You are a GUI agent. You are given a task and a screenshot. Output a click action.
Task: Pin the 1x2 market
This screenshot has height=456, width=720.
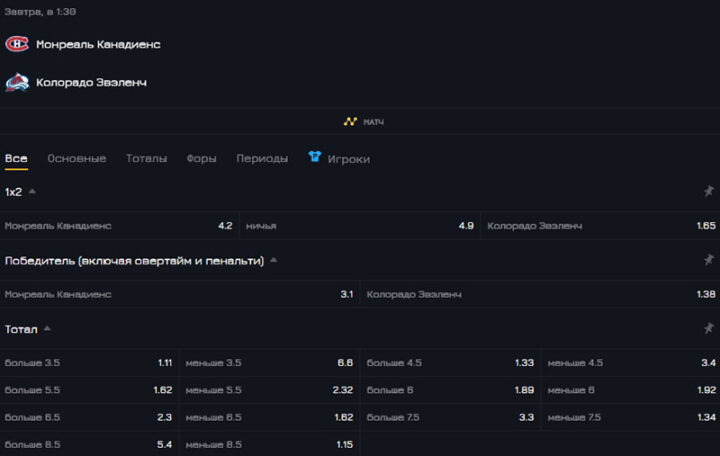pos(709,191)
